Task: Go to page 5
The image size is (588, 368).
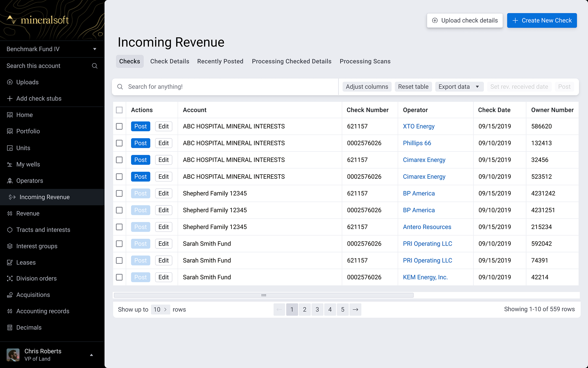Action: tap(343, 309)
